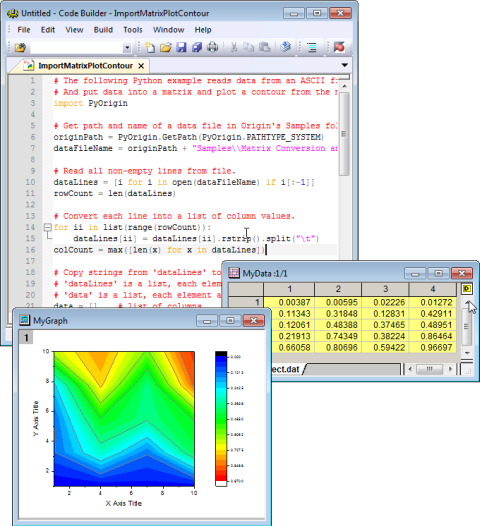Close the ImportMatrixPlotContour tab with its X
Screen dimensions: 480x526
(x=142, y=66)
